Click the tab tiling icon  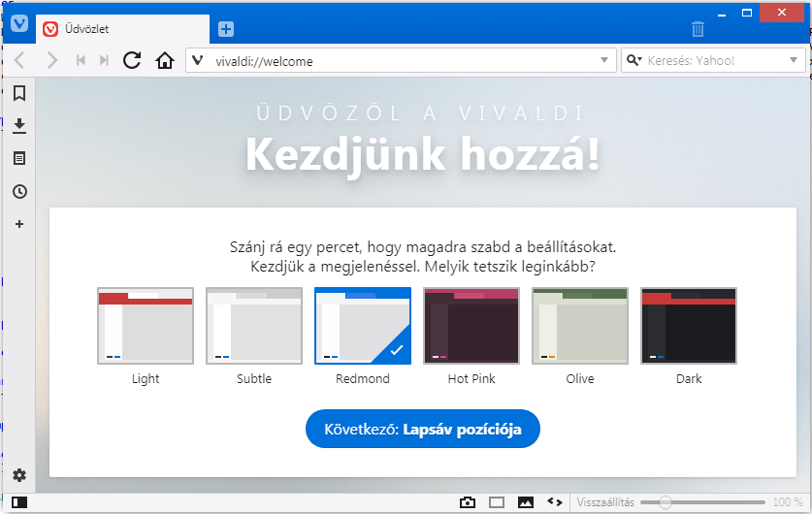pos(496,502)
